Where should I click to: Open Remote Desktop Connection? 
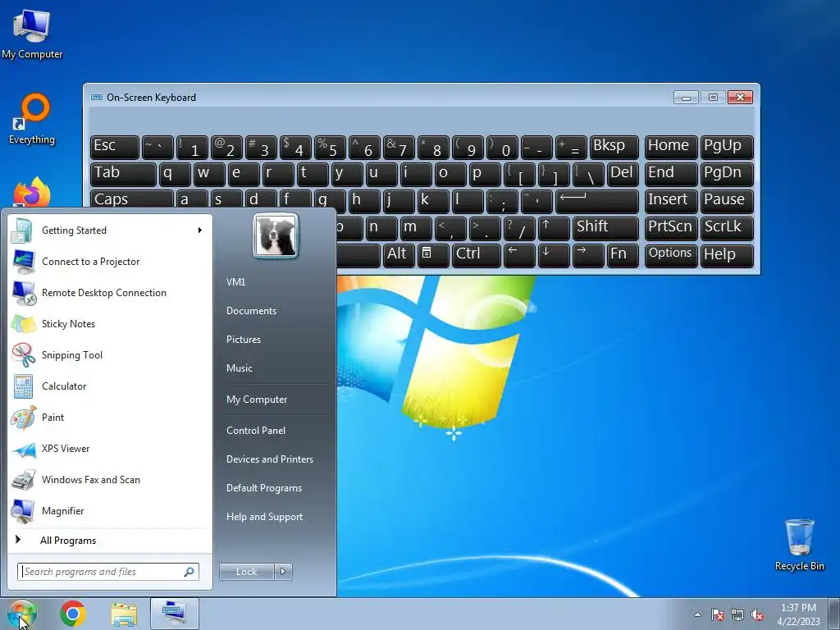click(x=110, y=293)
